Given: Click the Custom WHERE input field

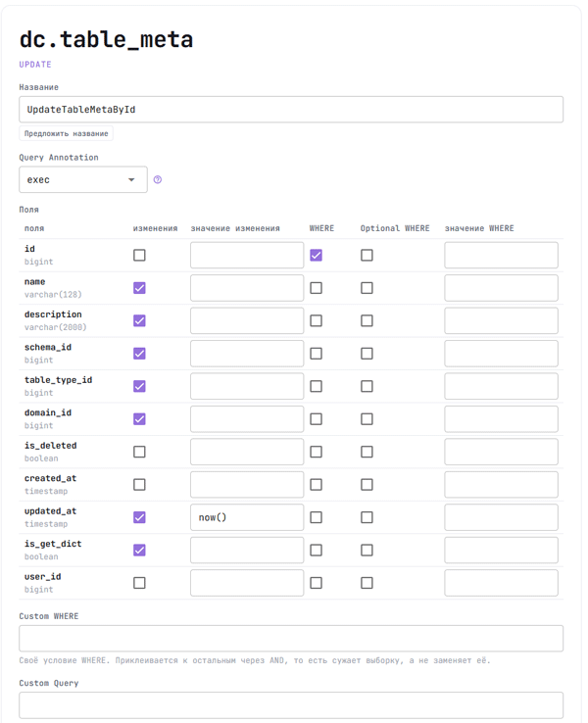Looking at the screenshot, I should 291,639.
